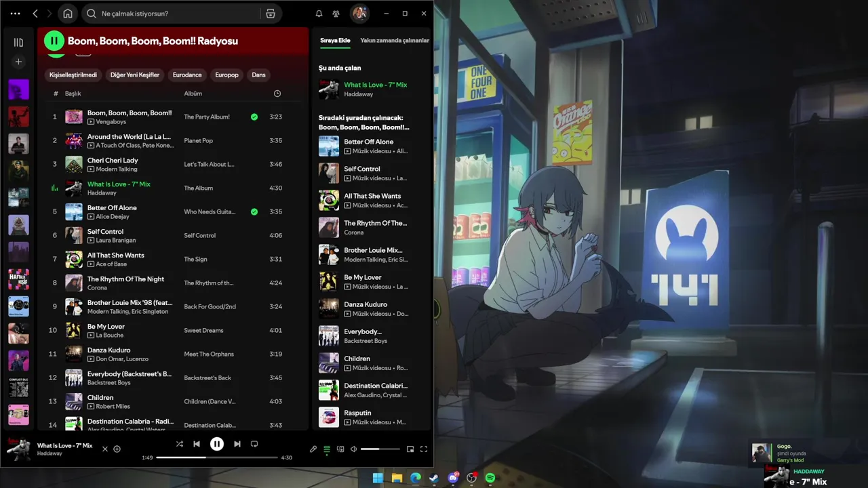Open connect to a device
This screenshot has width=868, height=488.
[x=340, y=449]
